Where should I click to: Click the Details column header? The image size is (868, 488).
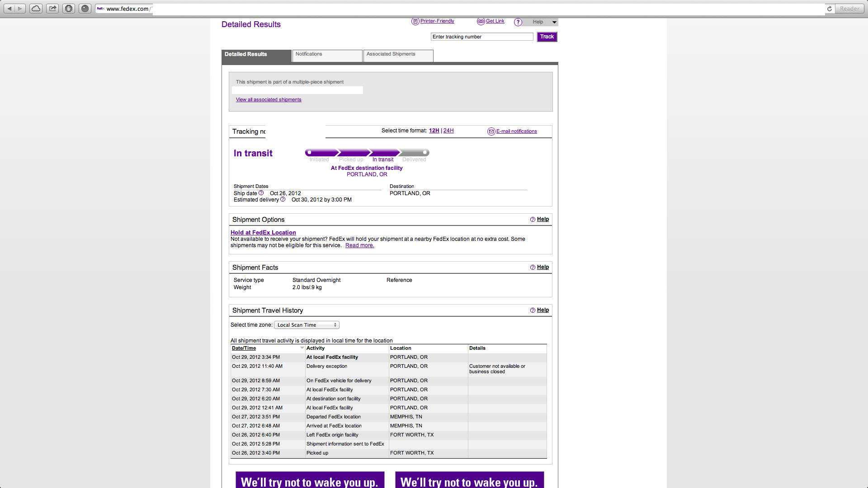477,348
